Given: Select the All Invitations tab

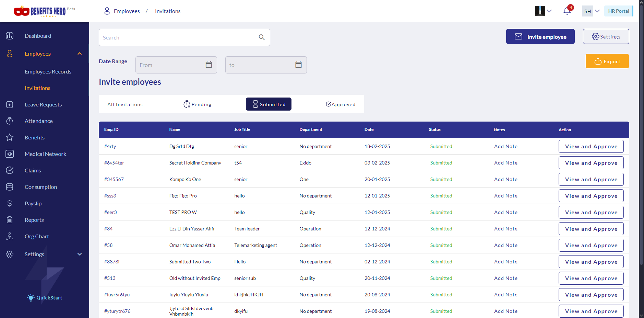Looking at the screenshot, I should [125, 104].
